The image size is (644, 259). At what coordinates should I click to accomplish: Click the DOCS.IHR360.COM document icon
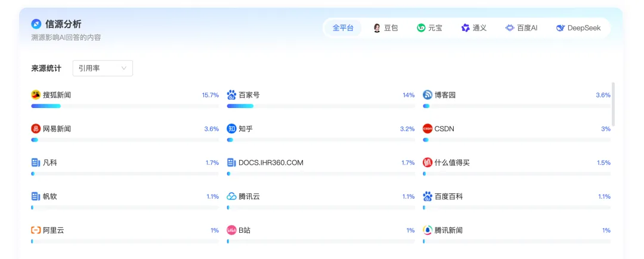(231, 162)
